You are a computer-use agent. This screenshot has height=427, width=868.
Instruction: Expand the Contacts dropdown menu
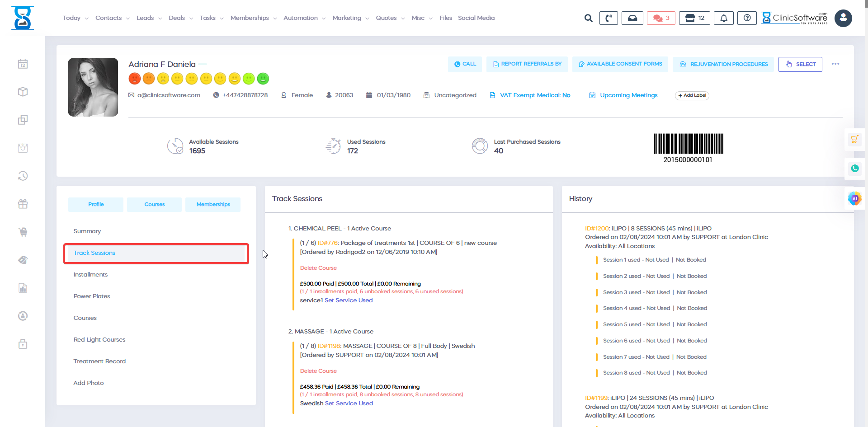click(x=113, y=18)
